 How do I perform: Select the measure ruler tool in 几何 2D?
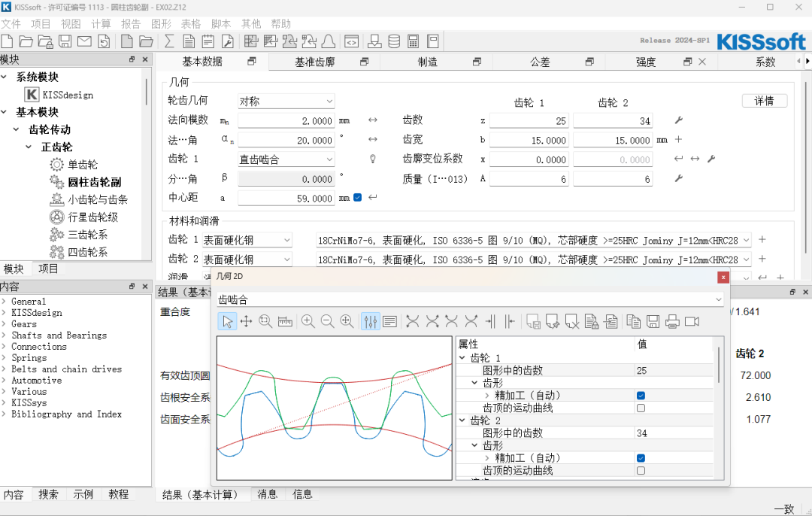click(x=285, y=322)
